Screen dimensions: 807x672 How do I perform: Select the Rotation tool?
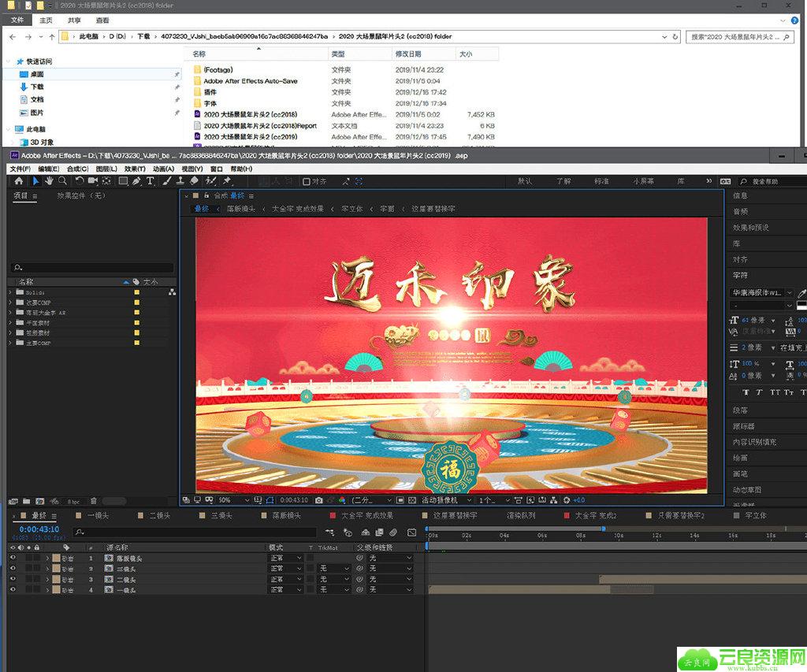coord(80,180)
